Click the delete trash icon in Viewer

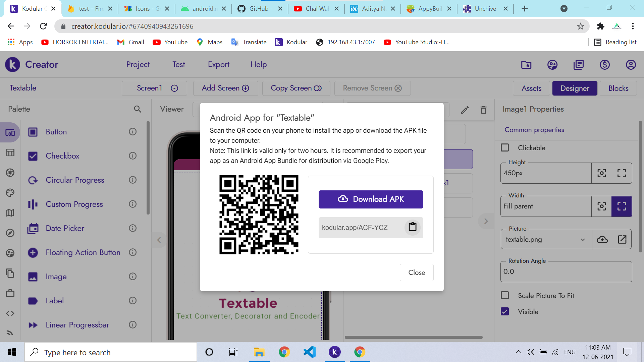point(483,110)
